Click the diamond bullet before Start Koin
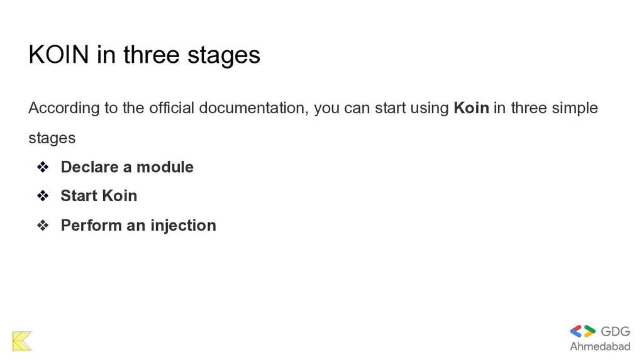The image size is (644, 362). click(43, 196)
